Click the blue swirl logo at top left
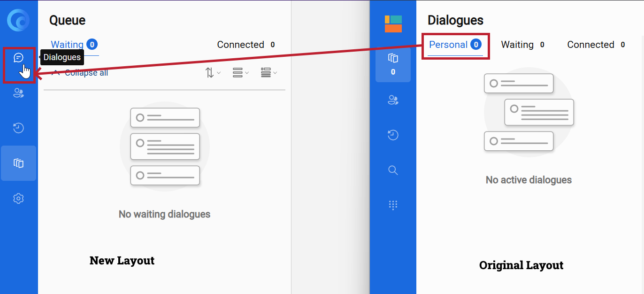The height and width of the screenshot is (294, 644). tap(18, 20)
